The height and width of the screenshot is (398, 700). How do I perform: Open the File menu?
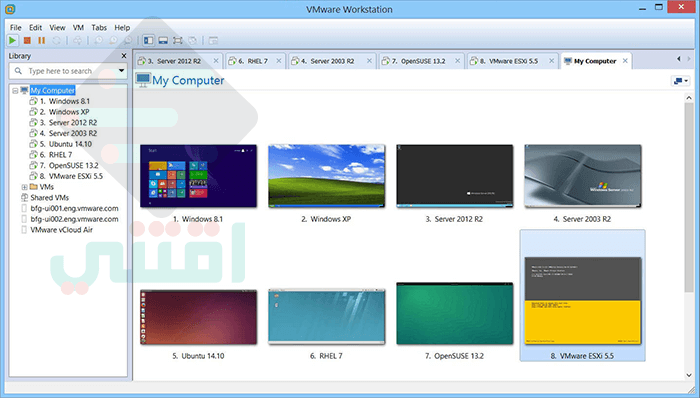16,27
